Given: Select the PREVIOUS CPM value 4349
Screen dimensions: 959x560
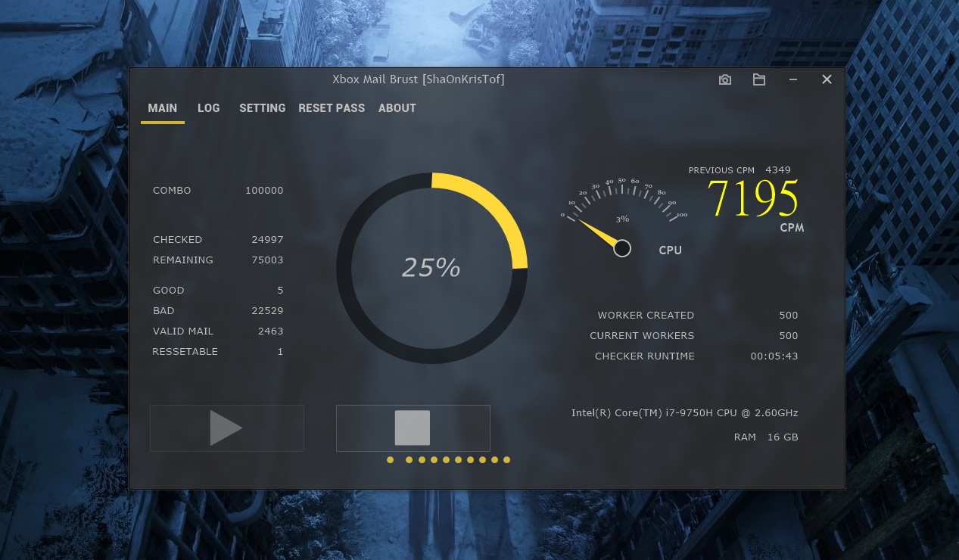Looking at the screenshot, I should point(777,170).
